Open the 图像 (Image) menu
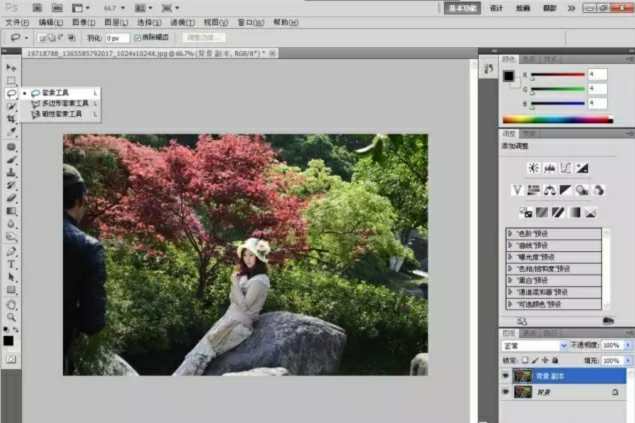This screenshot has height=423, width=635. pos(83,22)
